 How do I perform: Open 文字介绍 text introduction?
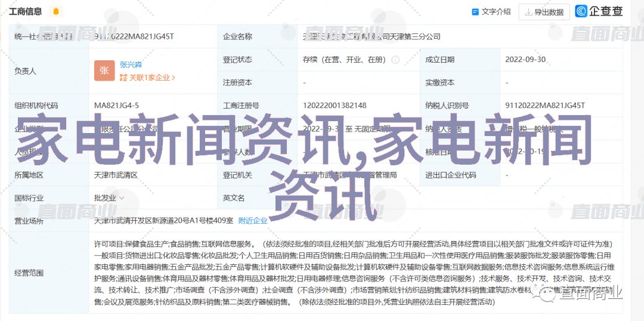tap(491, 11)
